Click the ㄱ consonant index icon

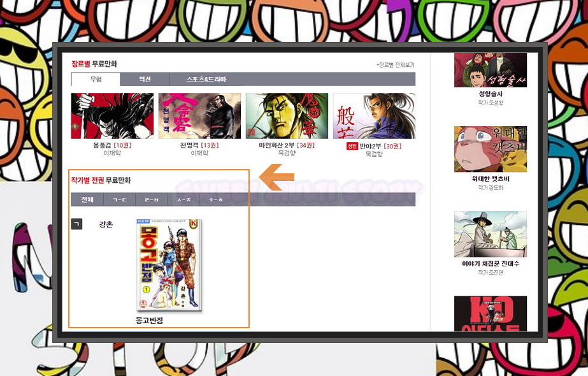(x=77, y=224)
